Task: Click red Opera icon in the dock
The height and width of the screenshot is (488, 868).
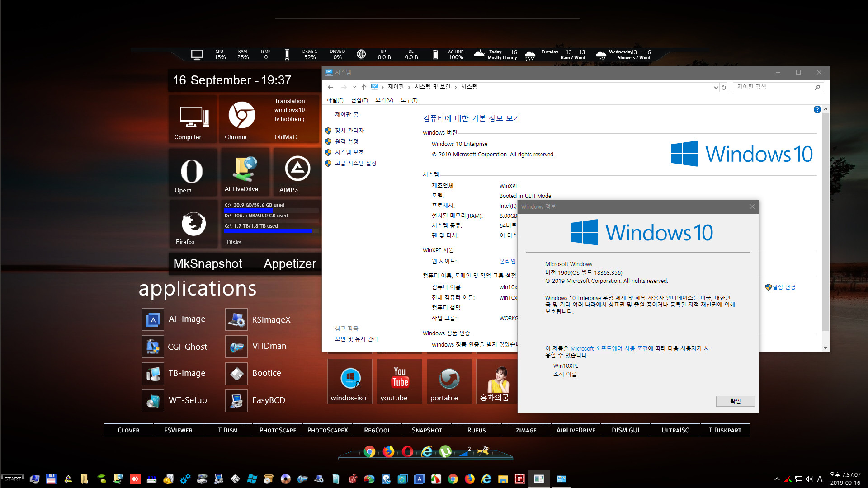Action: [407, 451]
